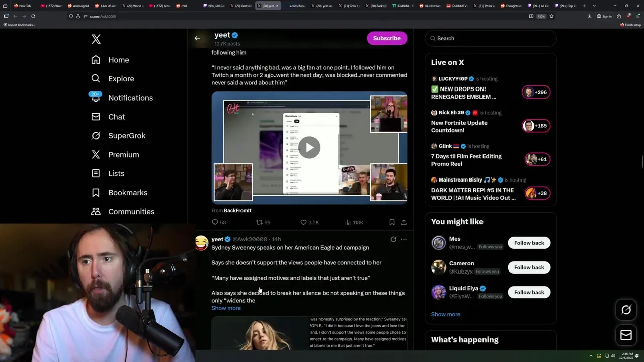Close the active yeet tab
Viewport: 644px width, 362px height.
(x=277, y=6)
